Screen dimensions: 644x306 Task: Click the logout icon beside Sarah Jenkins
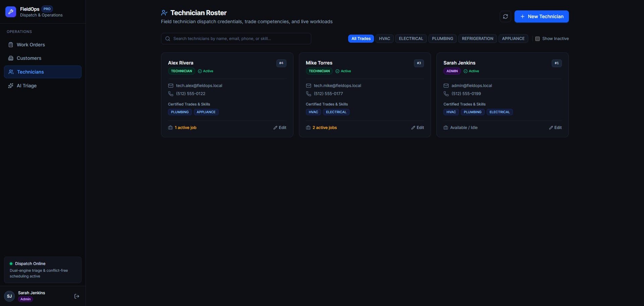tap(77, 296)
